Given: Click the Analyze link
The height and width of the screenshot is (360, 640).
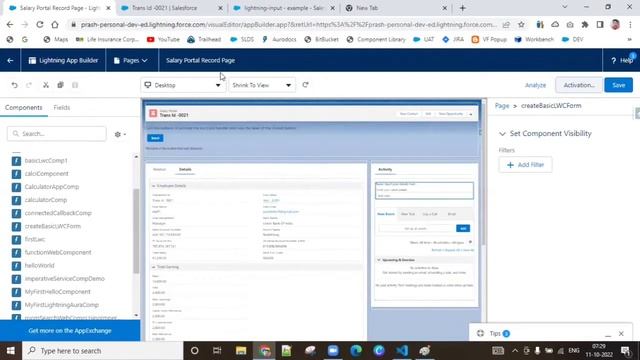Looking at the screenshot, I should [x=535, y=85].
